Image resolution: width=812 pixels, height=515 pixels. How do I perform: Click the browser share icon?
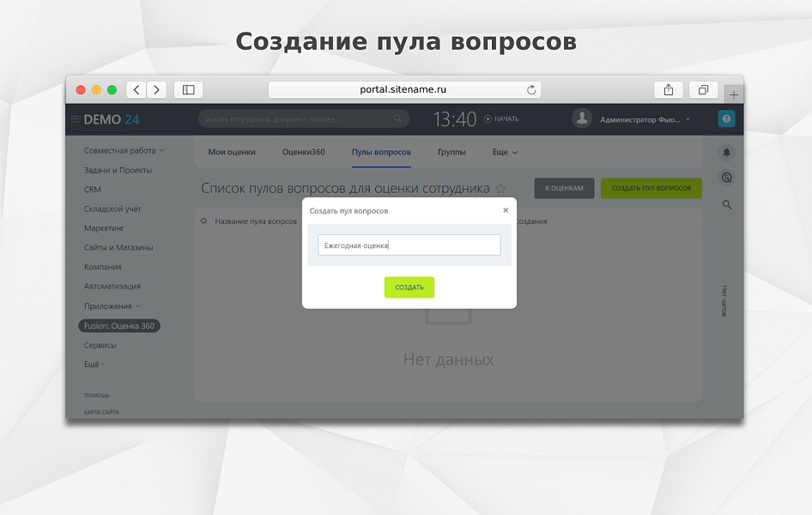(x=668, y=89)
